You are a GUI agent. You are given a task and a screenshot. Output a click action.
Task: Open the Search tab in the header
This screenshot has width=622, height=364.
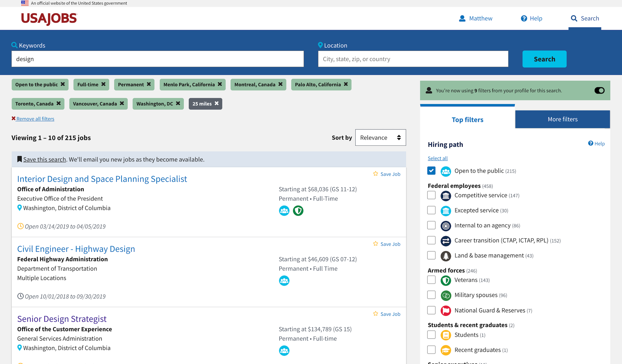pyautogui.click(x=585, y=18)
